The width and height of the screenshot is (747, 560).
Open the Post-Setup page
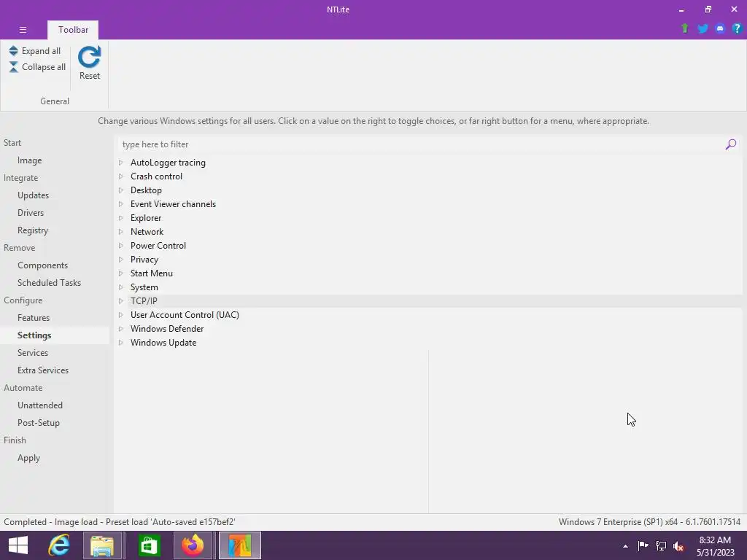(x=39, y=423)
